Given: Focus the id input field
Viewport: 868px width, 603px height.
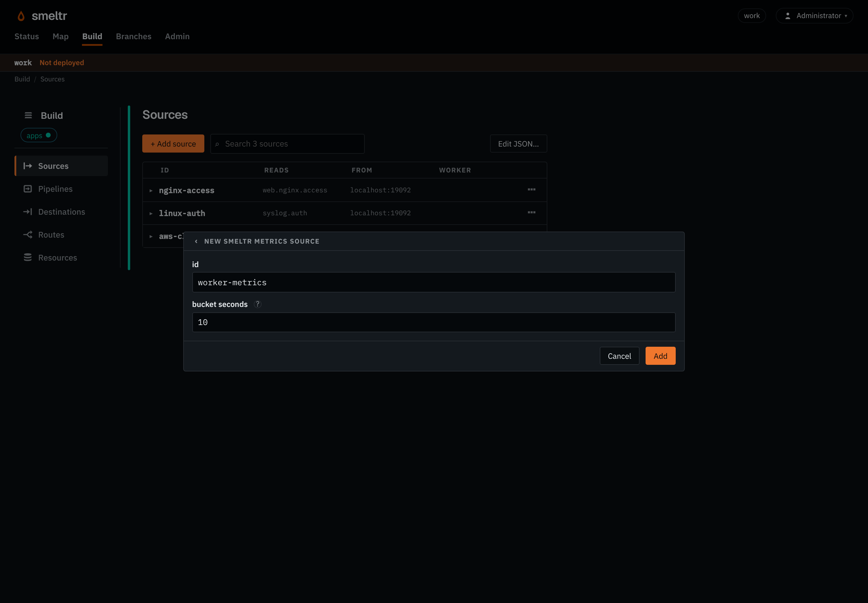Looking at the screenshot, I should click(x=434, y=282).
